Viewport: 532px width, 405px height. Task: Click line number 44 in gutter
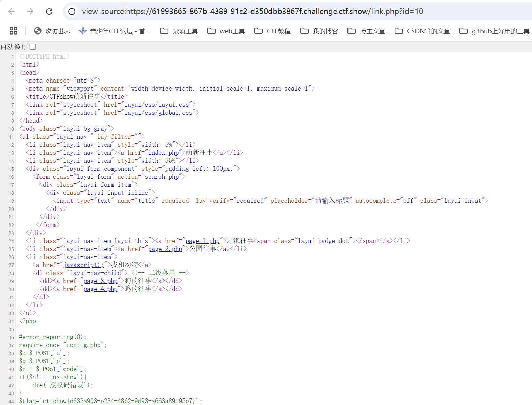click(x=11, y=402)
